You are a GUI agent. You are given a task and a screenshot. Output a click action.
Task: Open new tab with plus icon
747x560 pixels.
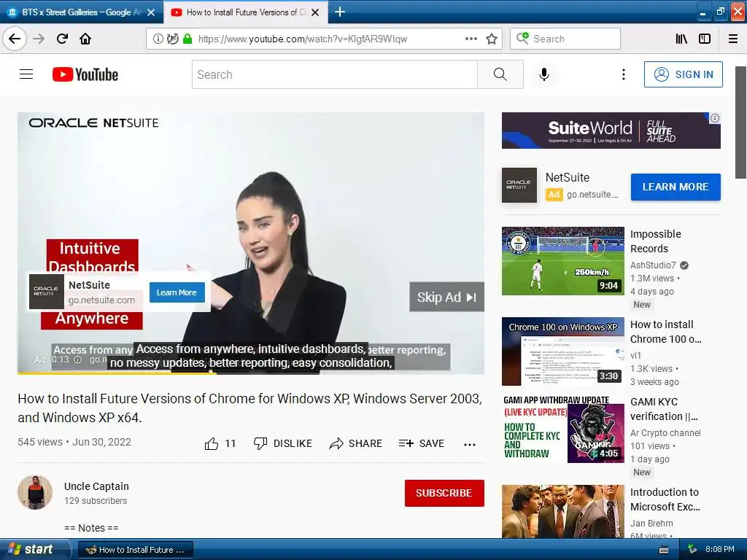(340, 12)
